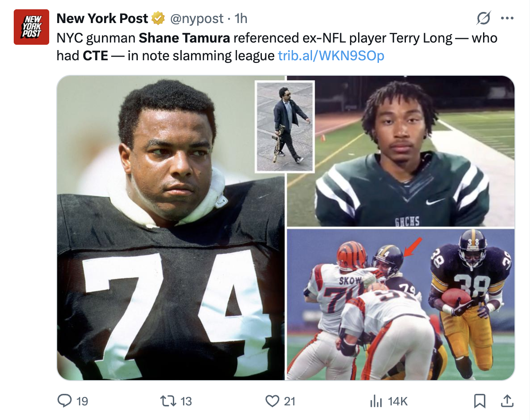Click the New York Post profile avatar
530x420 pixels.
[x=31, y=27]
